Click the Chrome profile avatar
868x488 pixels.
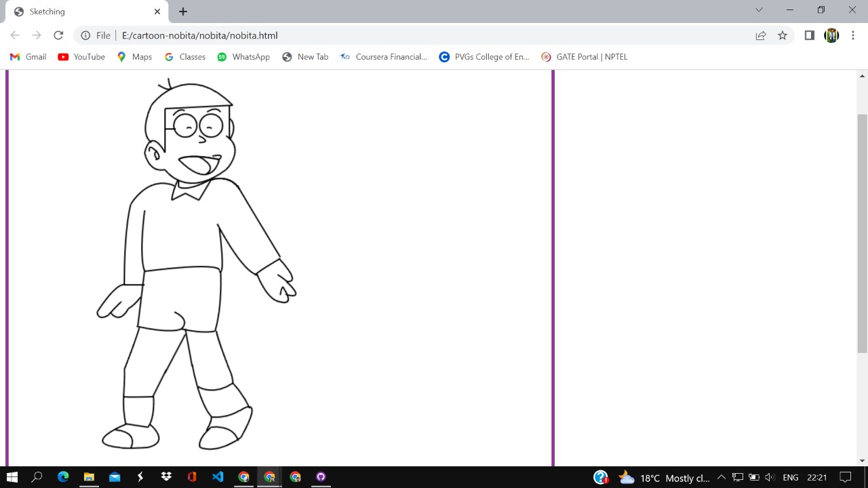[831, 35]
